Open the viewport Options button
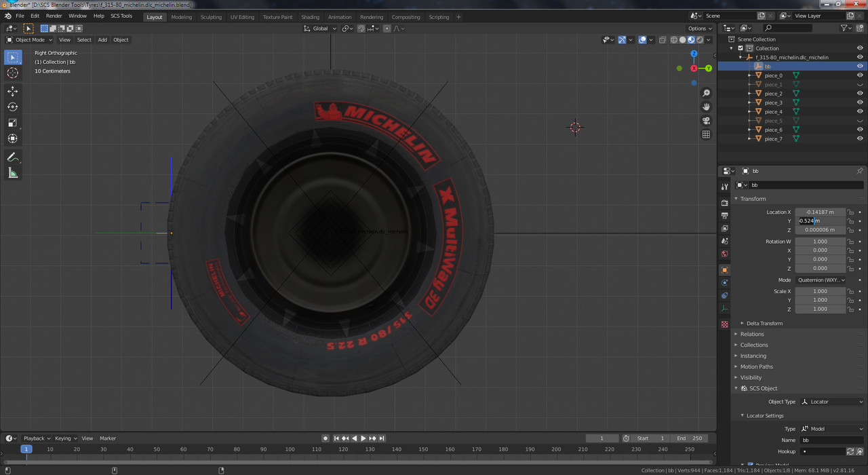 tap(700, 28)
